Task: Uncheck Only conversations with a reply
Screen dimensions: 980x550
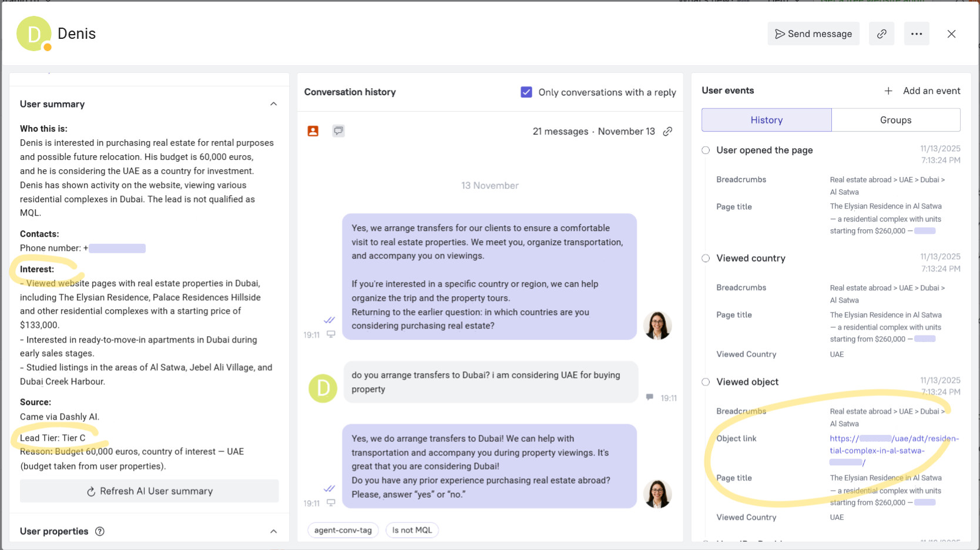Action: pos(526,92)
